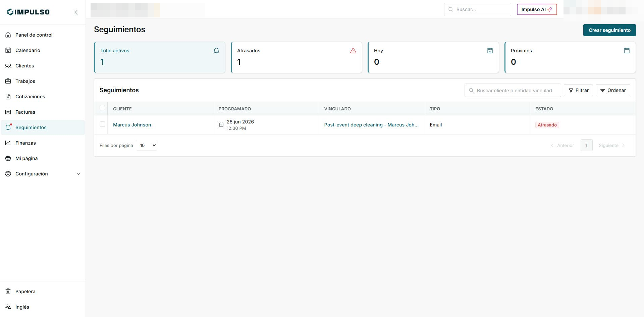This screenshot has height=317, width=644.
Task: Collapse the sidebar with the arrow icon
Action: pos(75,12)
